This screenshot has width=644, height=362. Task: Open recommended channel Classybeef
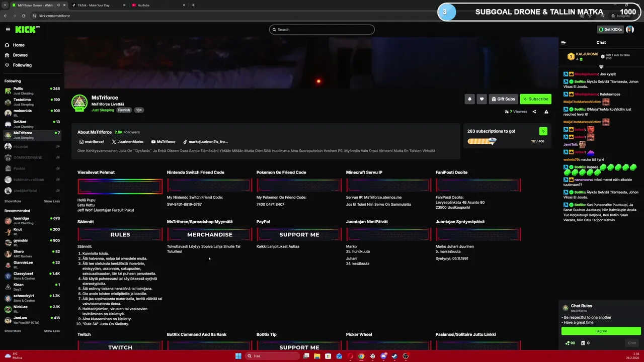[x=32, y=276]
